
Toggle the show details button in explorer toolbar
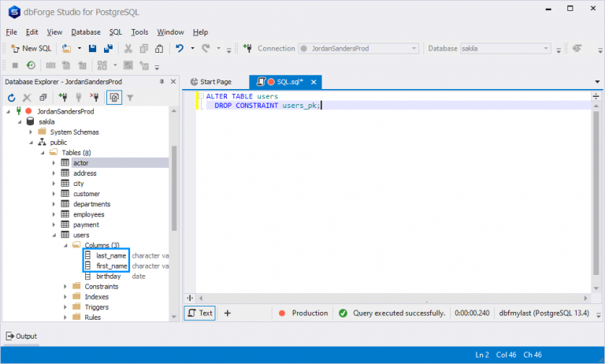pyautogui.click(x=114, y=97)
